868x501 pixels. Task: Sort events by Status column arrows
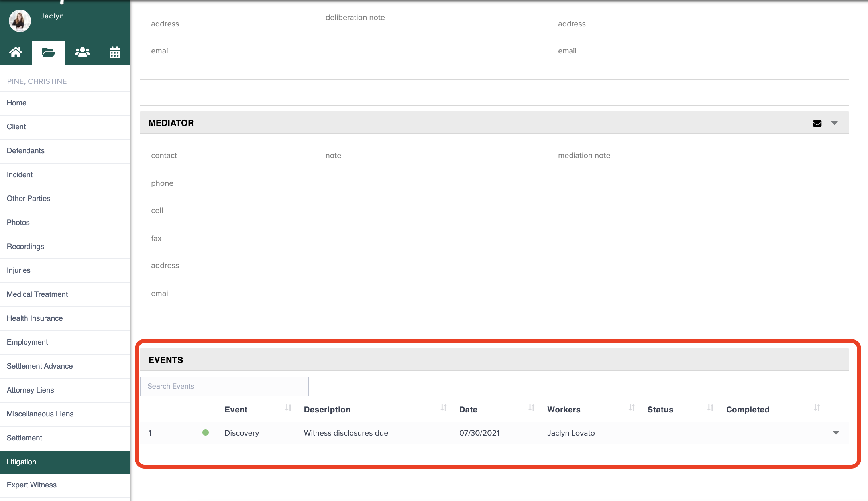coord(710,408)
